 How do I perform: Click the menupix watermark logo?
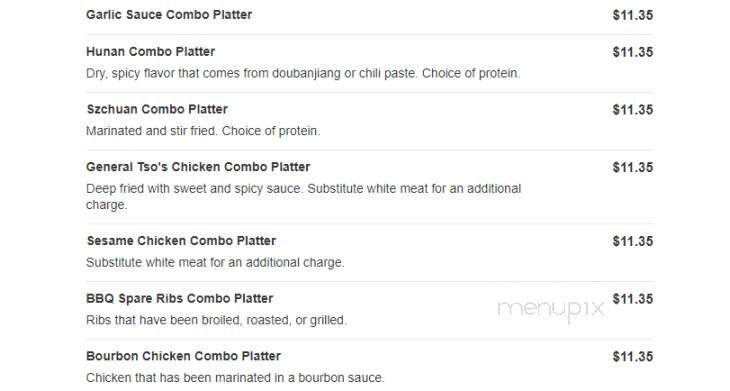point(551,310)
